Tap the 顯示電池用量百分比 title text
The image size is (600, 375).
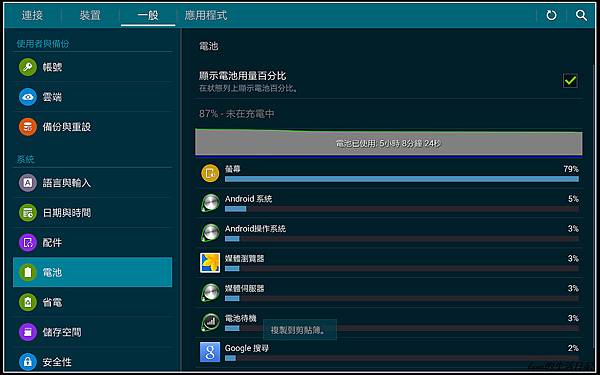(x=243, y=75)
